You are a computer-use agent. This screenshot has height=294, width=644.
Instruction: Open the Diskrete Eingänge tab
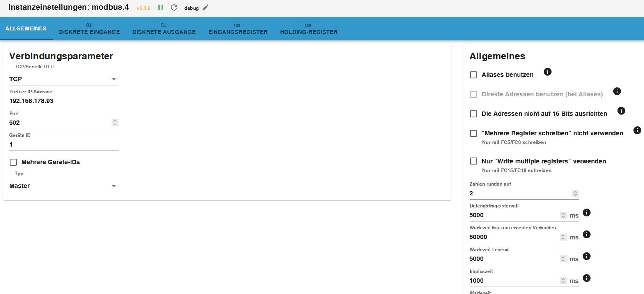click(x=89, y=28)
